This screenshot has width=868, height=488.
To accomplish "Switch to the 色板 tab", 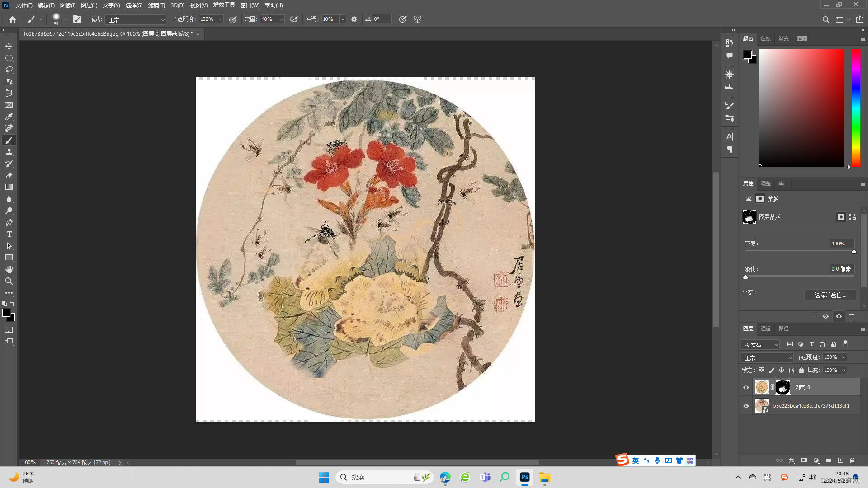I will coord(766,38).
